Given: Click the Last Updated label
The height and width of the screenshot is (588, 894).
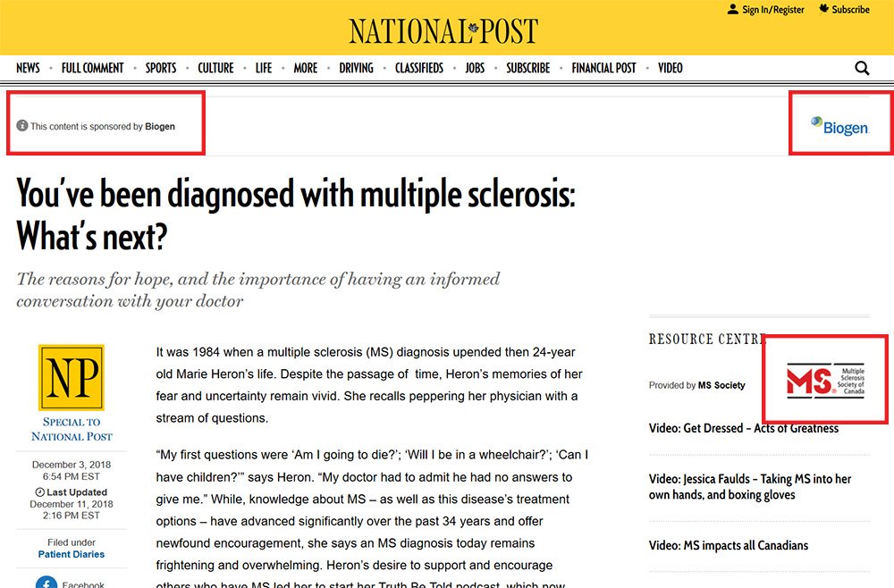Looking at the screenshot, I should pyautogui.click(x=77, y=492).
